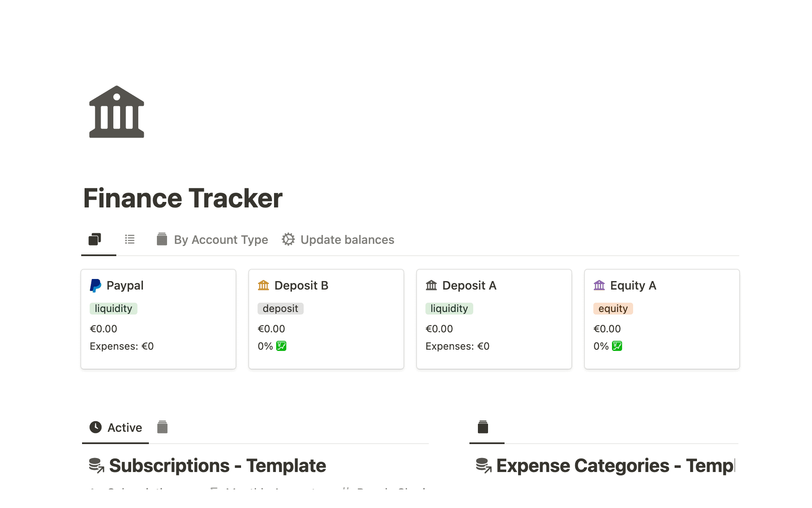The width and height of the screenshot is (812, 508).
Task: Click the purple bank icon on Equity A
Action: pyautogui.click(x=598, y=285)
